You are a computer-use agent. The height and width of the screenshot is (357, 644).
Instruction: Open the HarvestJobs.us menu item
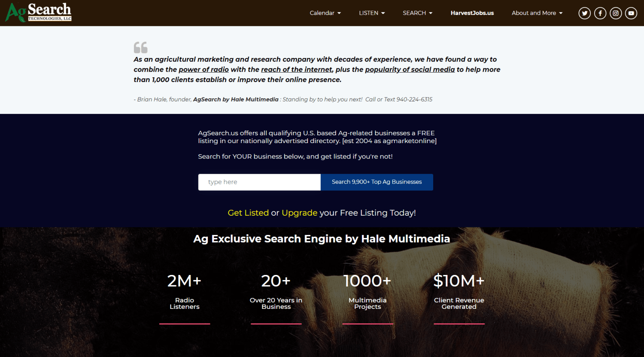[x=472, y=13]
